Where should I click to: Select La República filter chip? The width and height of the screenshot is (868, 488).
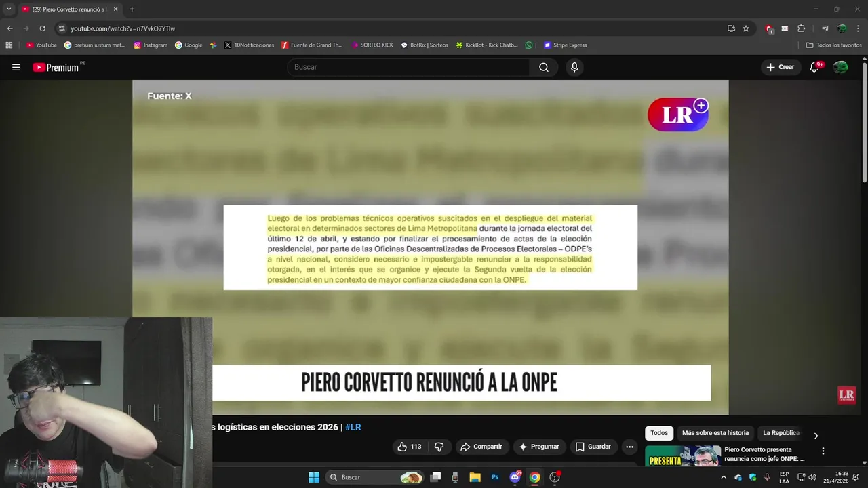click(781, 433)
